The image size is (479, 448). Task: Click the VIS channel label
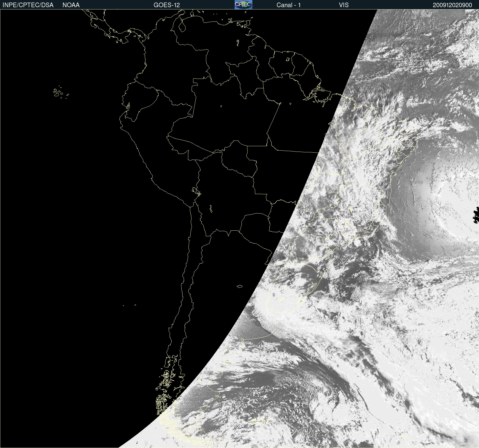coord(344,5)
